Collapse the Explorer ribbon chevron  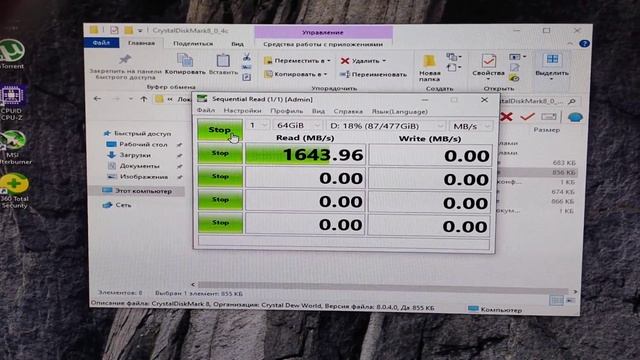(570, 43)
